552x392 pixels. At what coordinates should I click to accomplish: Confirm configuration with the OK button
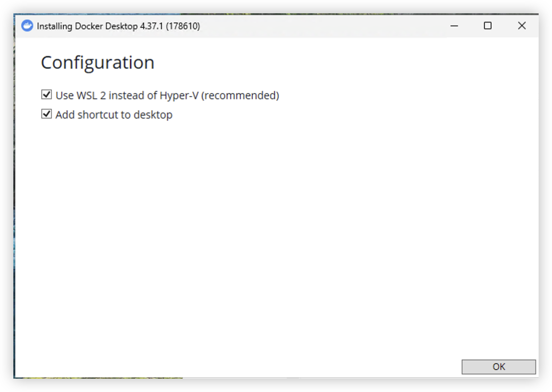pos(499,367)
